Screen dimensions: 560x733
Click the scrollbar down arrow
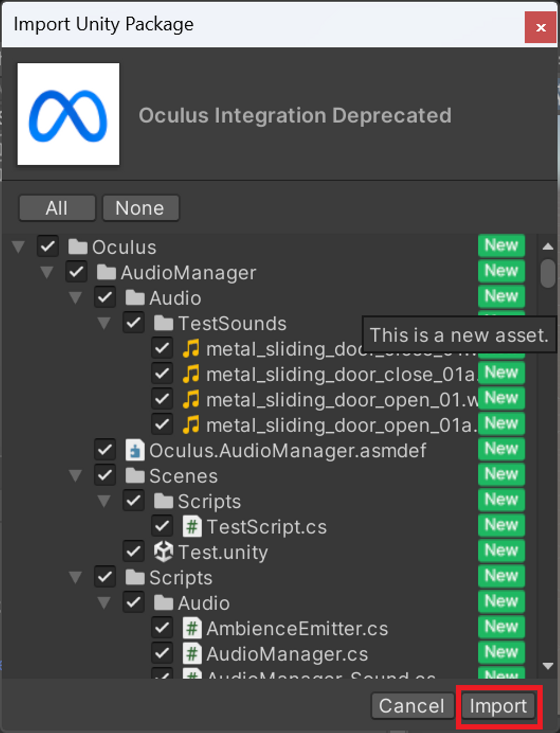[x=548, y=666]
